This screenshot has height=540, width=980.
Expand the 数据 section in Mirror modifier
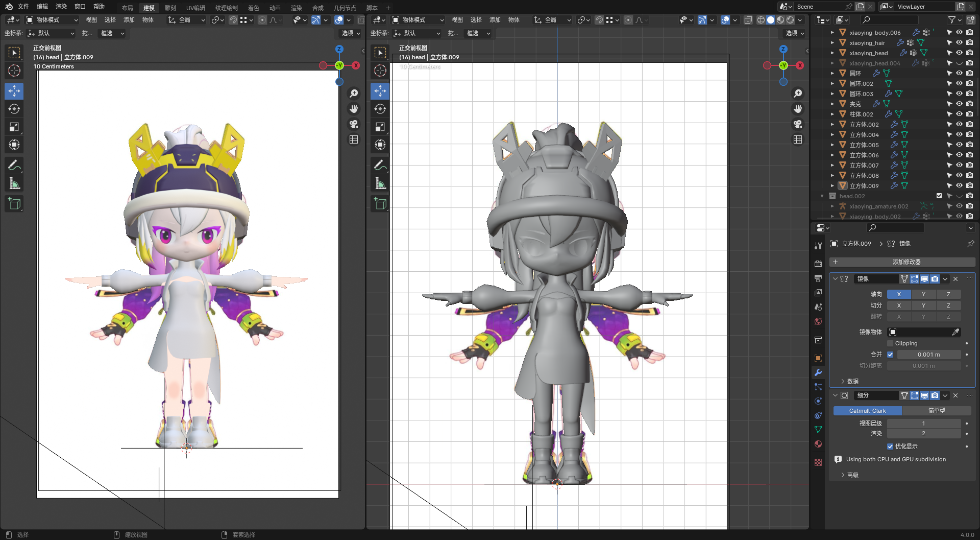852,382
